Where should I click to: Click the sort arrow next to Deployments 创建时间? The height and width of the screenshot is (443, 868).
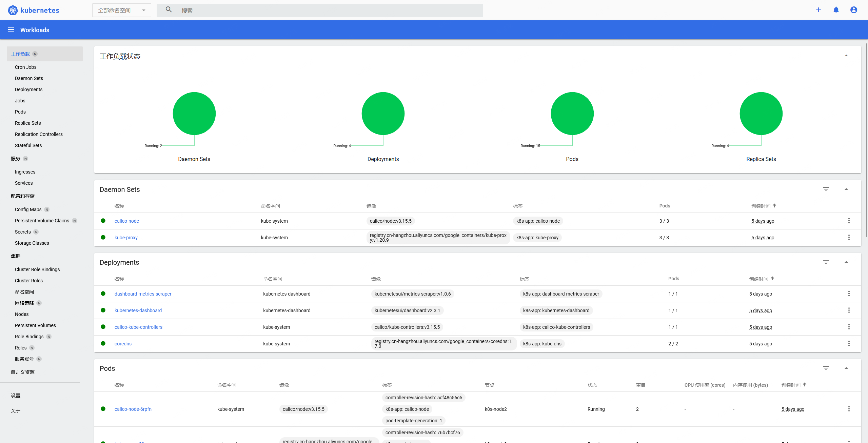click(772, 278)
